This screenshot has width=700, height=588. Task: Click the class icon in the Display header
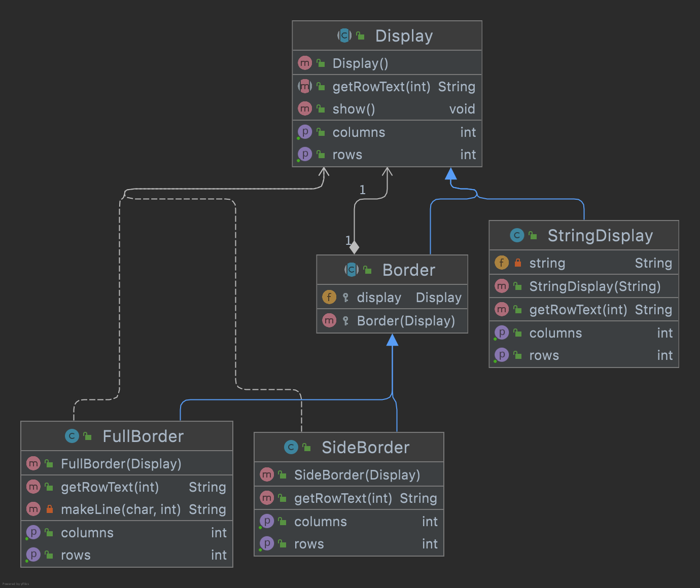344,35
